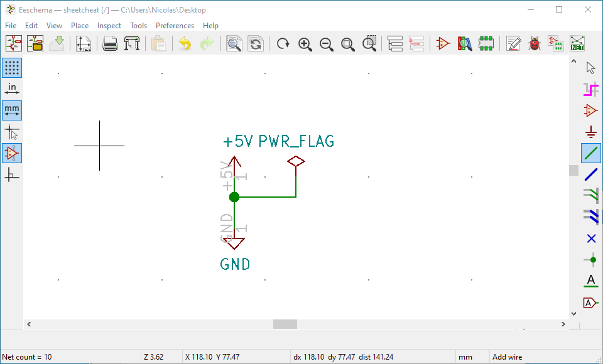Click the New schematic icon
Screen dimensions: 603x364
point(13,43)
